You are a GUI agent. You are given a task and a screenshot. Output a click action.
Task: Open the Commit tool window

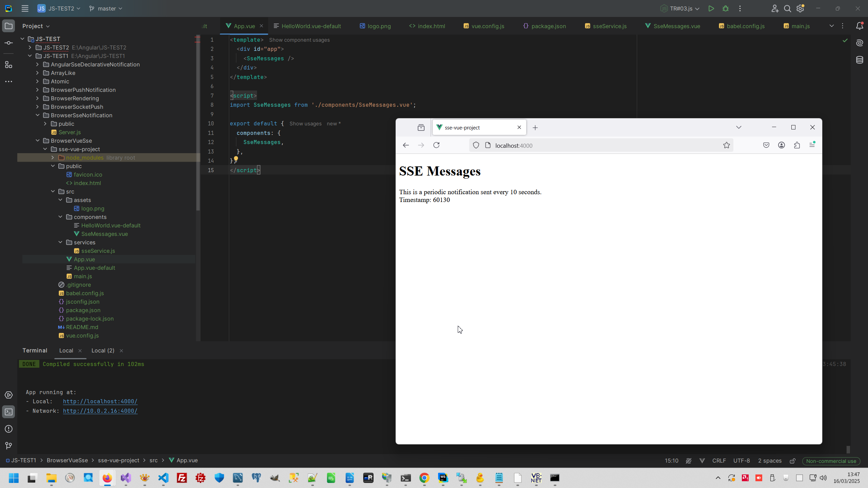[9, 43]
